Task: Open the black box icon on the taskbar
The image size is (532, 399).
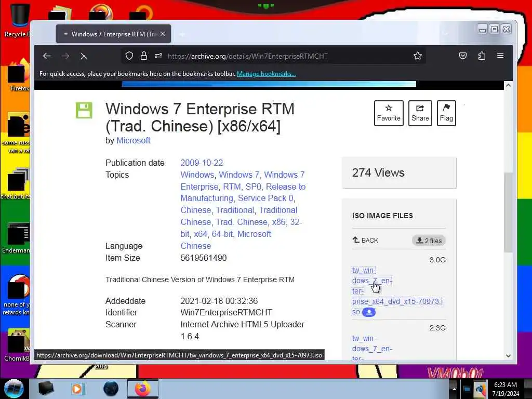Action: (46, 389)
